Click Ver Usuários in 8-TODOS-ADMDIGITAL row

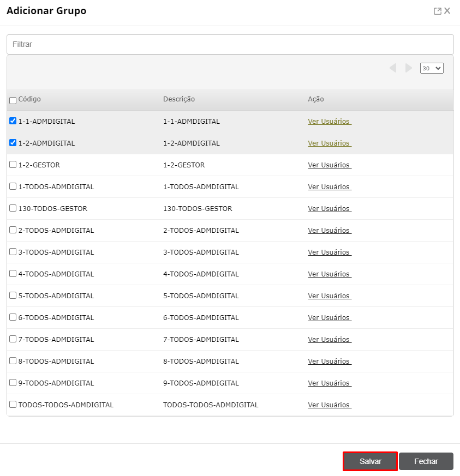click(330, 361)
